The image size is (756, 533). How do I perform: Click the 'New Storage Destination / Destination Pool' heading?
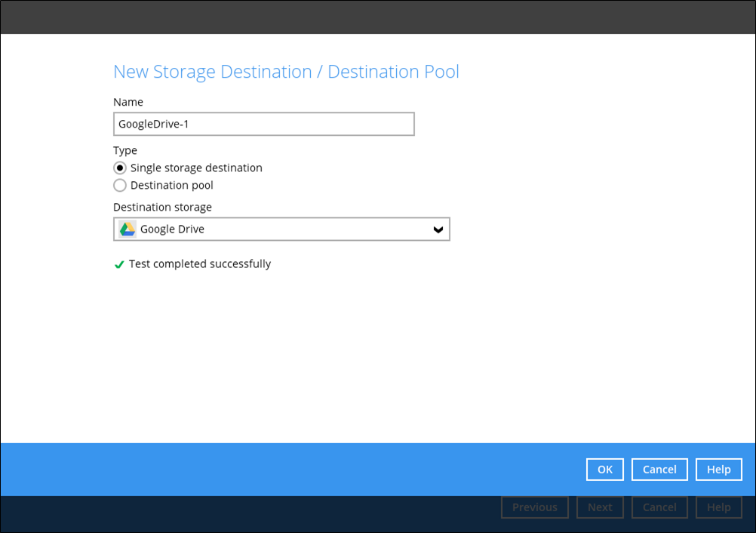coord(286,72)
